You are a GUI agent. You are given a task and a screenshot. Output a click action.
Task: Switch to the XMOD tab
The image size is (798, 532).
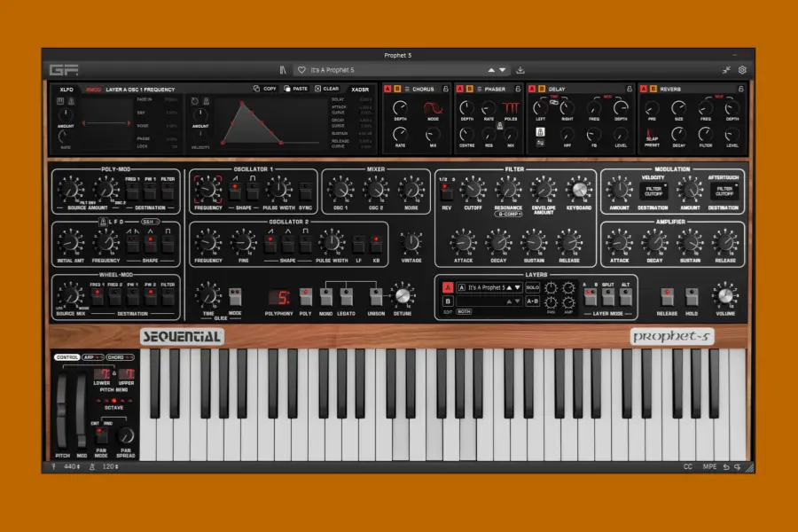(x=93, y=90)
